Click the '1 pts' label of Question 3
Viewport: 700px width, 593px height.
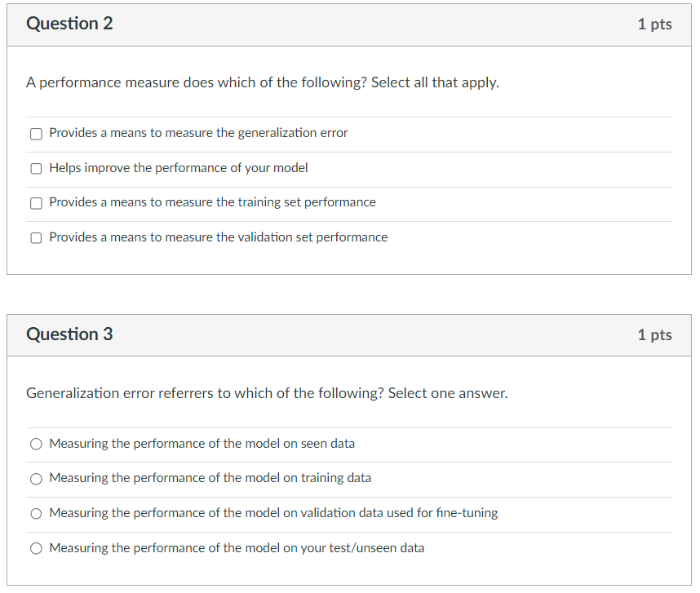click(654, 335)
